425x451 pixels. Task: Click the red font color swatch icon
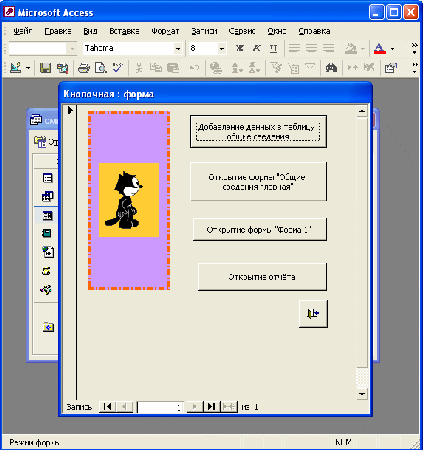(x=380, y=49)
